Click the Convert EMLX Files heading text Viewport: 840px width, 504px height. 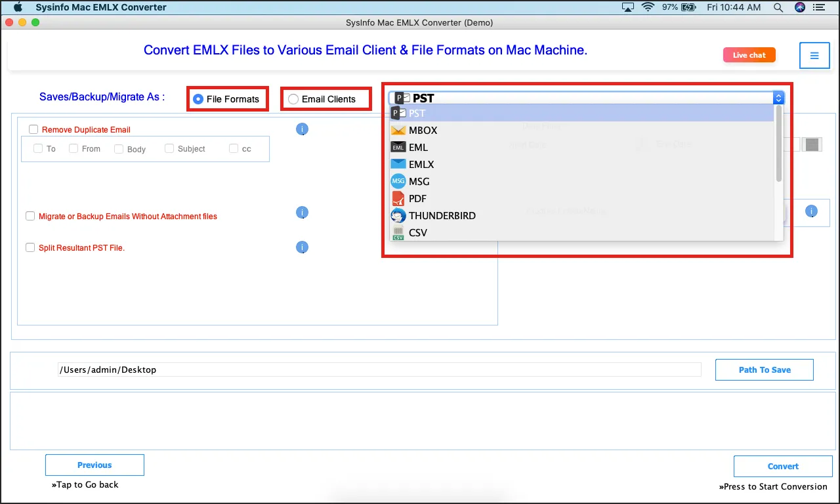pyautogui.click(x=366, y=50)
